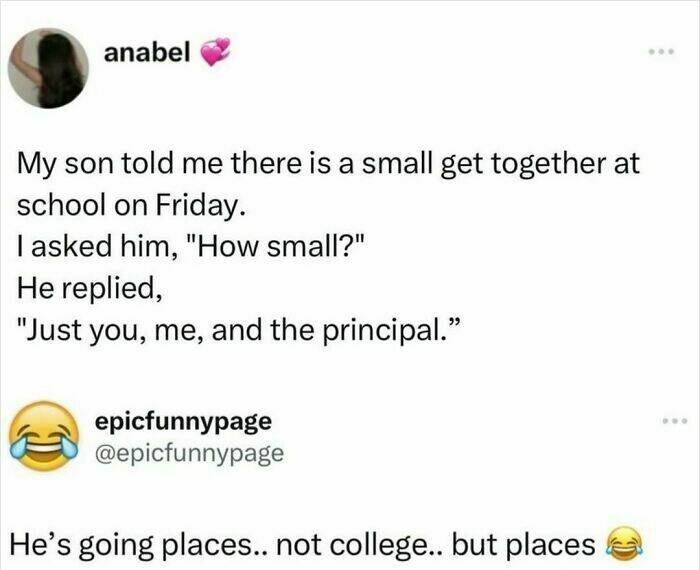Click the @epicfunnypage handle
Viewport: 700px width, 570px height.
coord(188,453)
